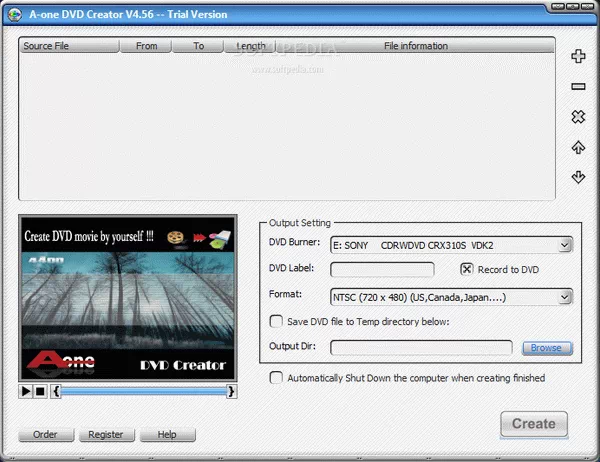Click the Order button
This screenshot has width=600, height=462.
coord(46,435)
